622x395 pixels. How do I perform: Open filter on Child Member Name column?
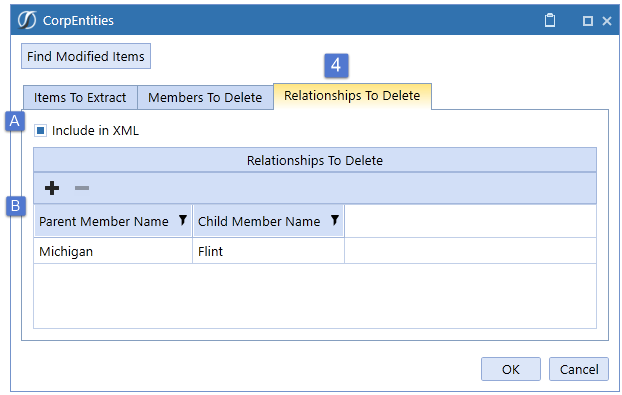(335, 220)
